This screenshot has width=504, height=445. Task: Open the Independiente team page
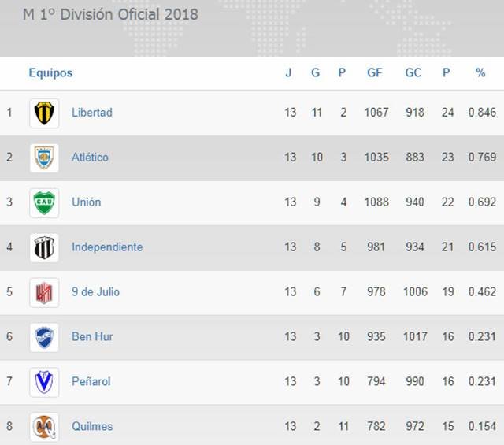[x=107, y=247]
